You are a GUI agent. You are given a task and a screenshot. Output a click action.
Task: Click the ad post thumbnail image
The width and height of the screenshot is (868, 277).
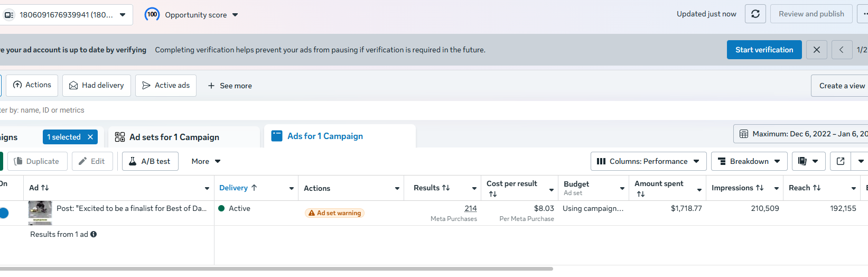pyautogui.click(x=40, y=210)
